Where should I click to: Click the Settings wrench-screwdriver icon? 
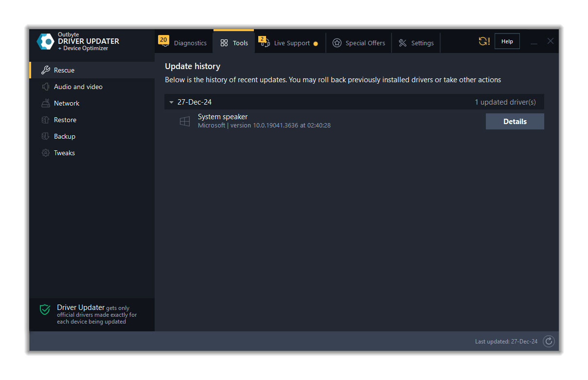403,43
